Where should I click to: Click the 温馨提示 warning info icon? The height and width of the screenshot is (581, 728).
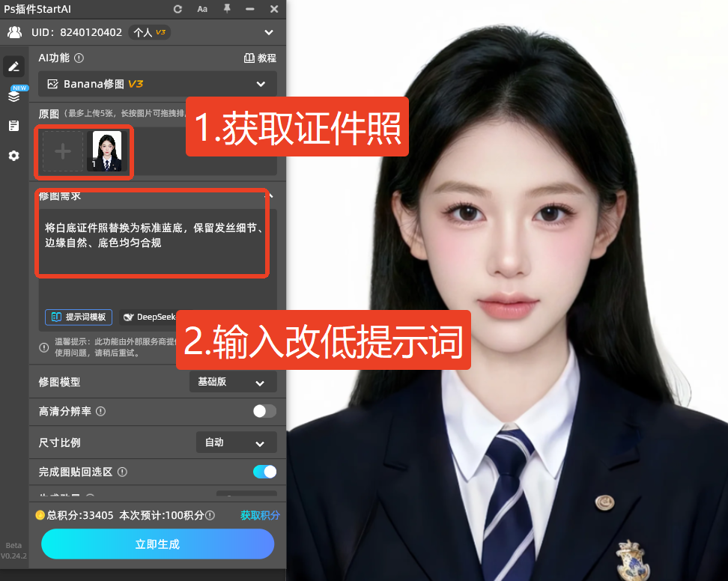coord(44,347)
